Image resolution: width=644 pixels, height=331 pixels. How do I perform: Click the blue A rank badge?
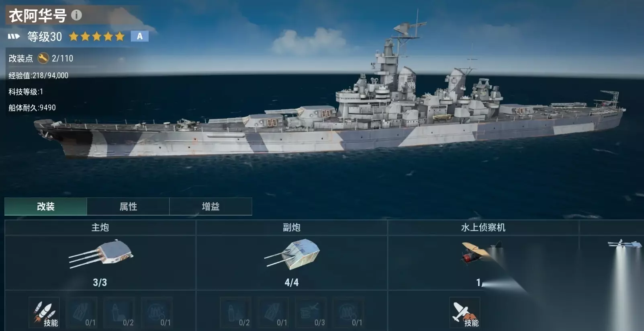pos(140,36)
